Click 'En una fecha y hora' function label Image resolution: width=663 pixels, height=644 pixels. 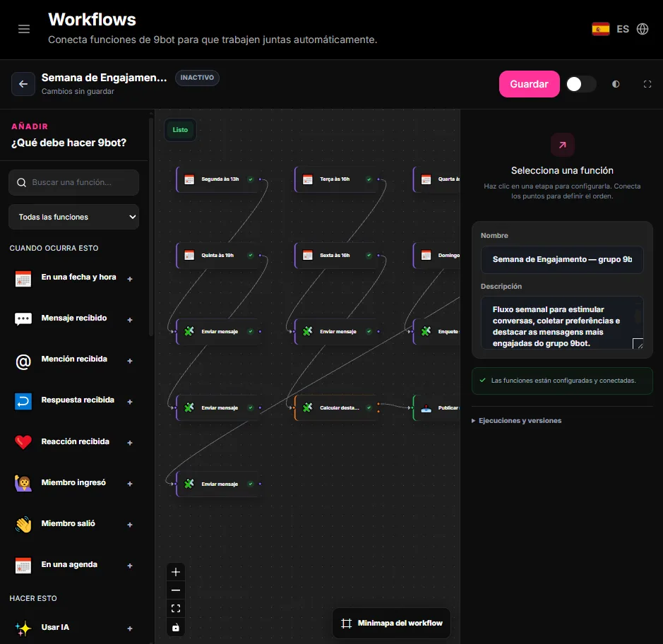(x=78, y=277)
